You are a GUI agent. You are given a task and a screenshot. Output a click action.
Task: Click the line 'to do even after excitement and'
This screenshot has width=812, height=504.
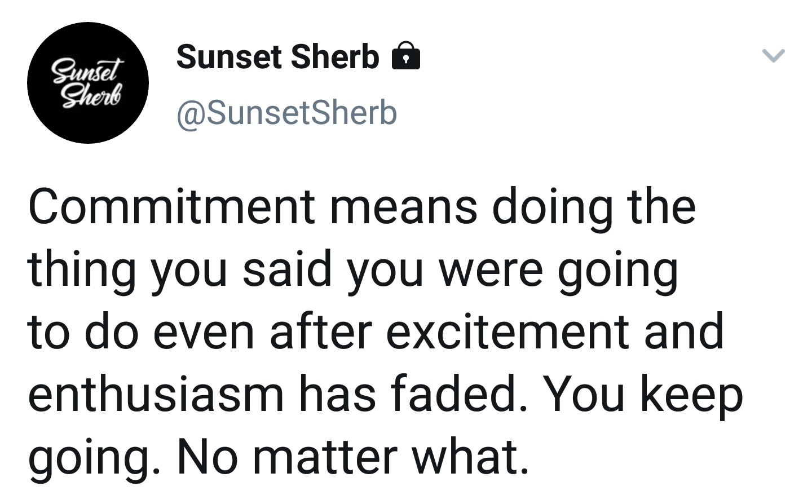point(376,331)
